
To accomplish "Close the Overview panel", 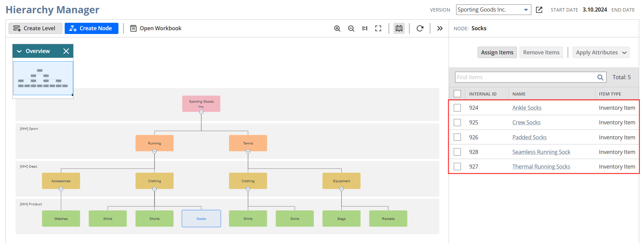I will point(66,51).
